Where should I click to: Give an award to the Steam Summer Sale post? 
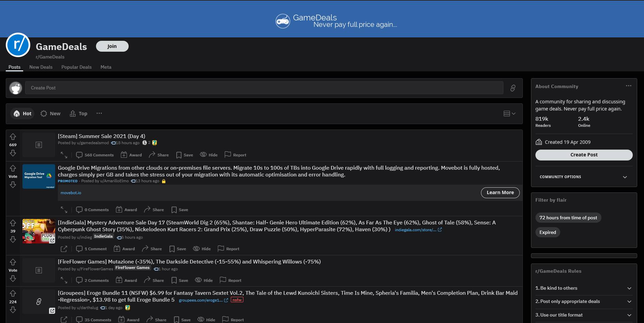(x=131, y=155)
